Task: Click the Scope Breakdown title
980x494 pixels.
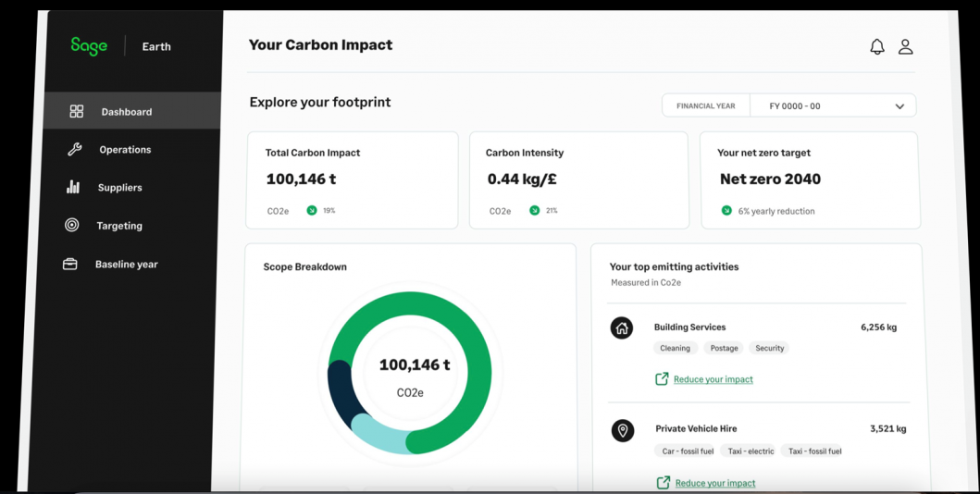Action: point(305,266)
